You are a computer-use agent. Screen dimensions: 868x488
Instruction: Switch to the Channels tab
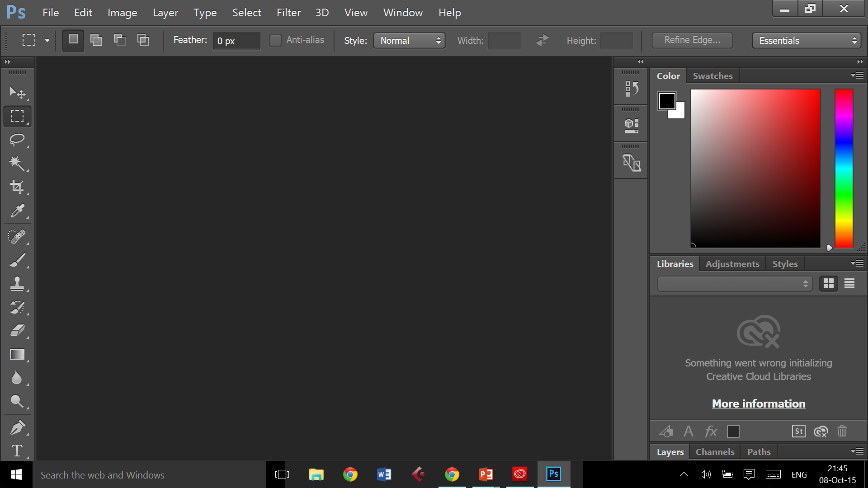(714, 452)
